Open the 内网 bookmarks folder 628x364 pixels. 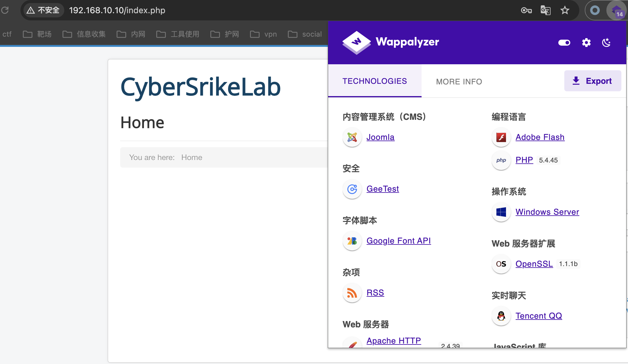click(x=131, y=34)
